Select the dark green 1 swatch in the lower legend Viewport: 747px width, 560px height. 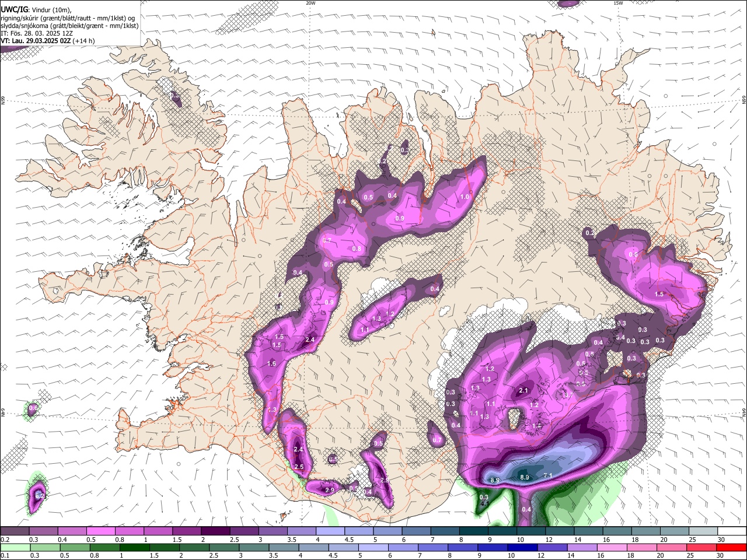(135, 547)
